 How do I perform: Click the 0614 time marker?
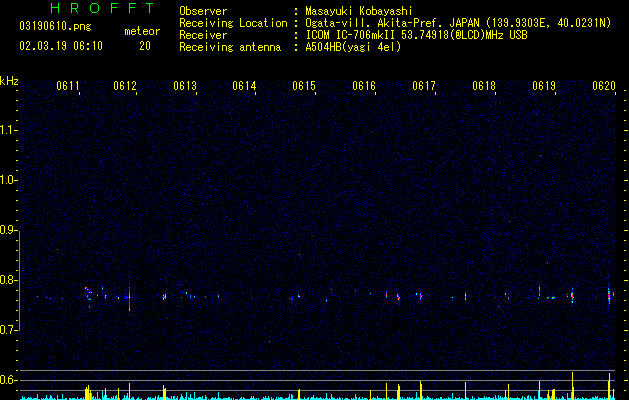(x=244, y=86)
